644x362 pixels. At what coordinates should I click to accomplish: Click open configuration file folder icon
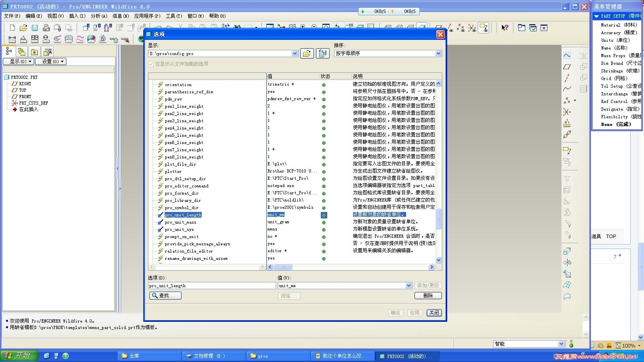pos(307,53)
